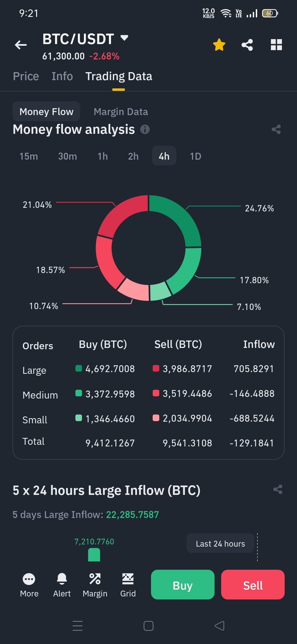Select the Last 24 hours bar label
This screenshot has height=644, width=297.
click(220, 543)
